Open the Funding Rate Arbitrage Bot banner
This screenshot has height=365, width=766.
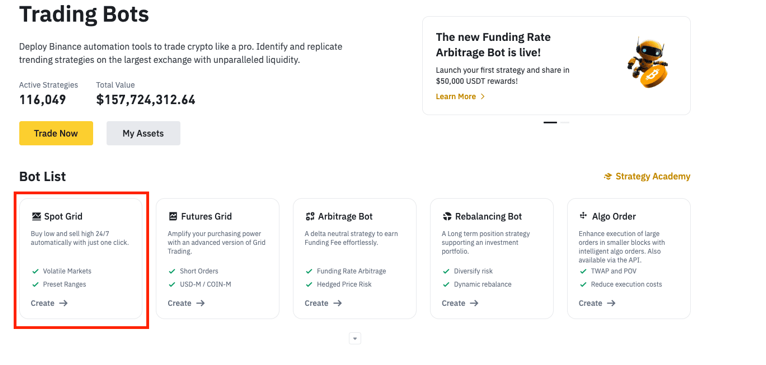[x=556, y=66]
